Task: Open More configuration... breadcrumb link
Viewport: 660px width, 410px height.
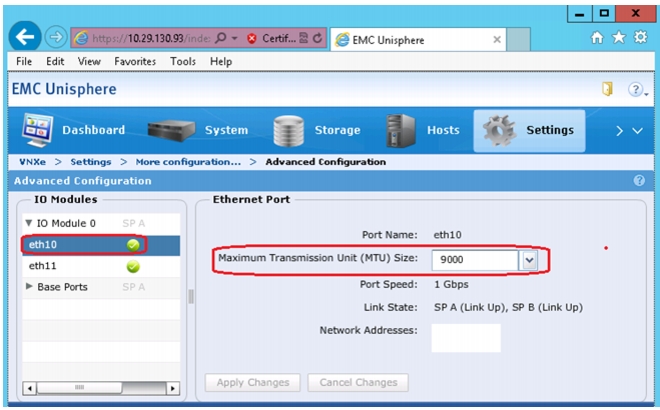Action: 188,162
